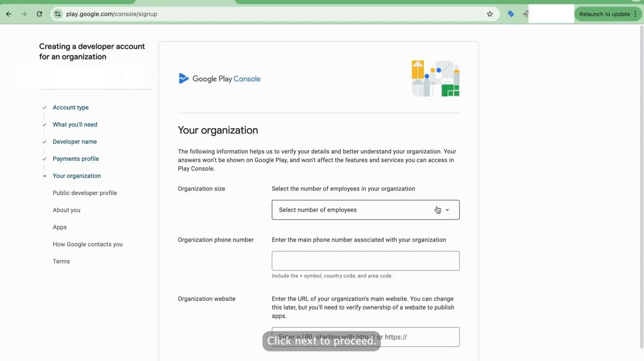
Task: Click the checkmark beside Account type
Action: pyautogui.click(x=44, y=107)
